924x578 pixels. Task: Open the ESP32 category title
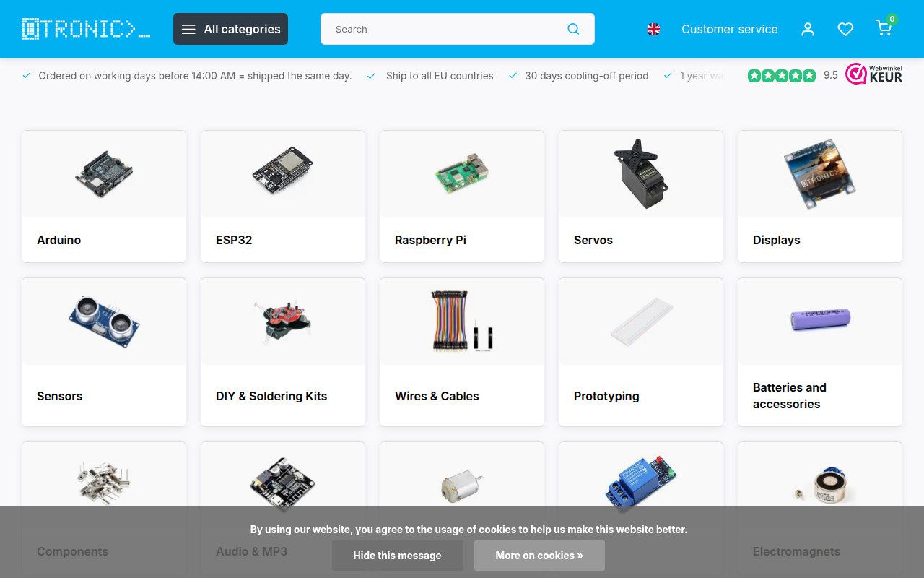[x=234, y=240]
